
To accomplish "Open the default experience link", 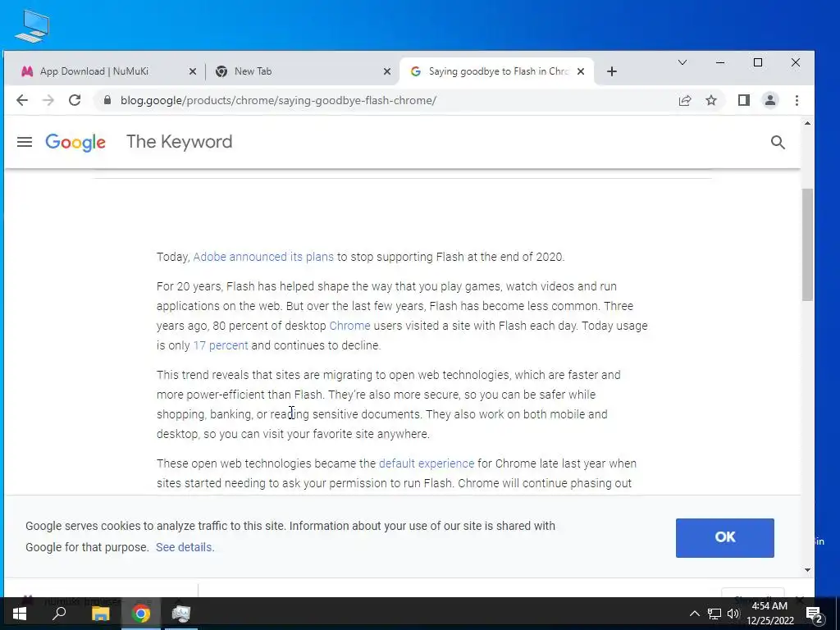I will tap(427, 463).
